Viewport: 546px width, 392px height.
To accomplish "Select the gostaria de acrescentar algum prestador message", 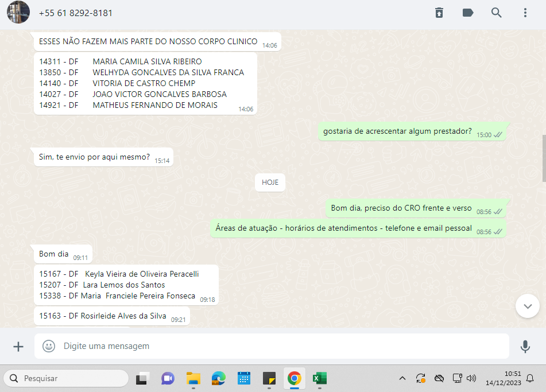I will (412, 131).
